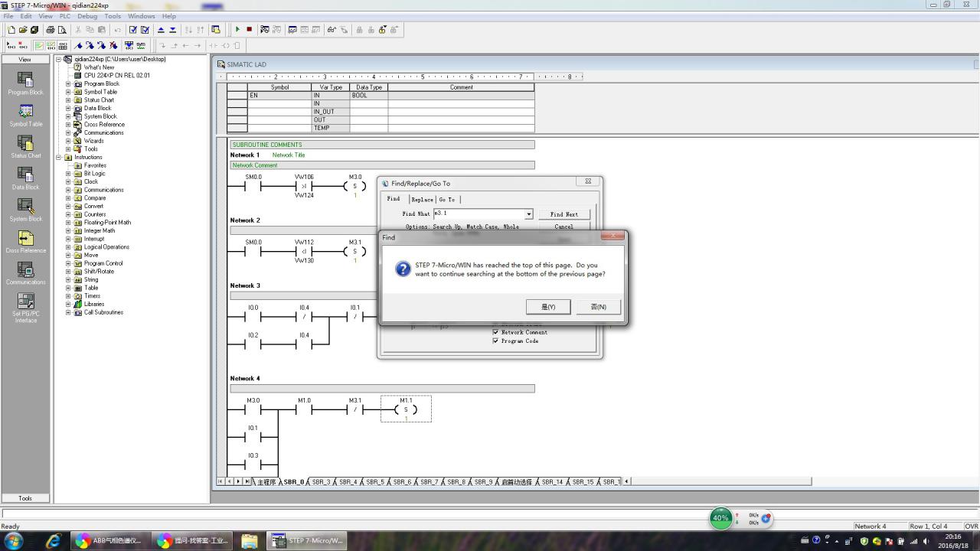The height and width of the screenshot is (551, 980).
Task: Open System Block from the View navigation bar
Action: point(25,210)
